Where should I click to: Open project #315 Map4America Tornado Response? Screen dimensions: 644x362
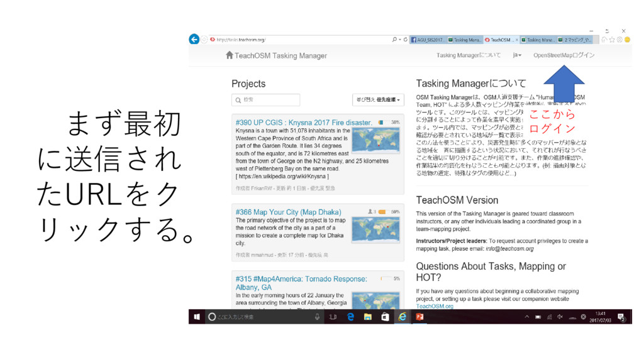coord(301,283)
